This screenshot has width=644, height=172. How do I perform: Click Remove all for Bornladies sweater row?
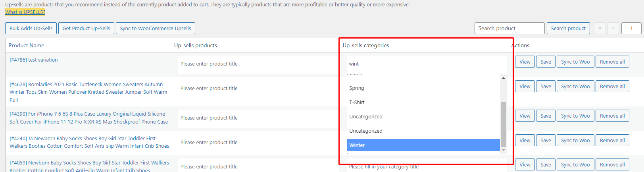(x=612, y=86)
